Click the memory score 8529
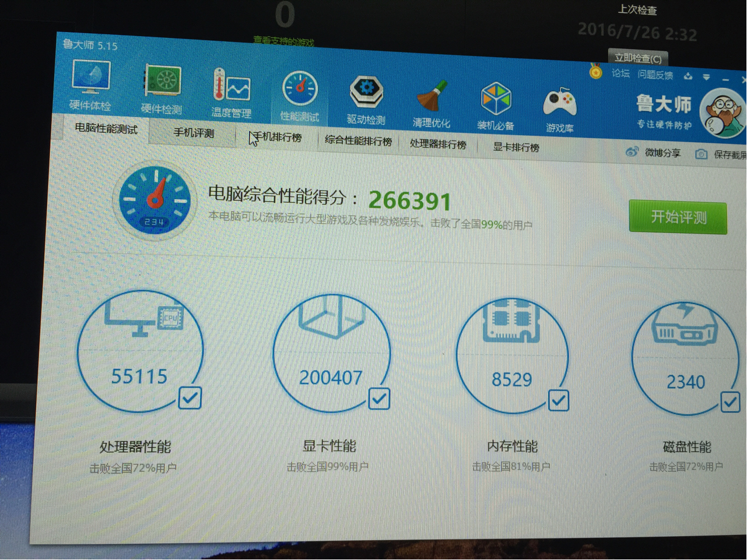747x560 pixels. [511, 379]
